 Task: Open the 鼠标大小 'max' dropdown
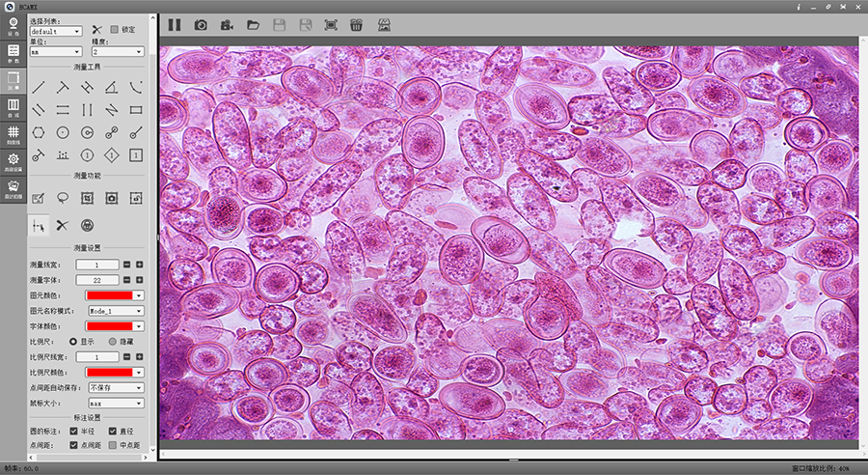[x=117, y=403]
